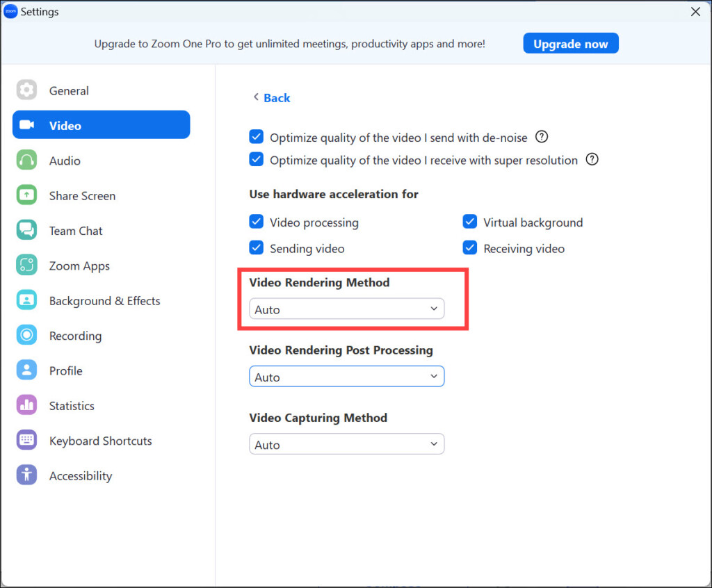
Task: Click the Upgrade now button
Action: [570, 44]
